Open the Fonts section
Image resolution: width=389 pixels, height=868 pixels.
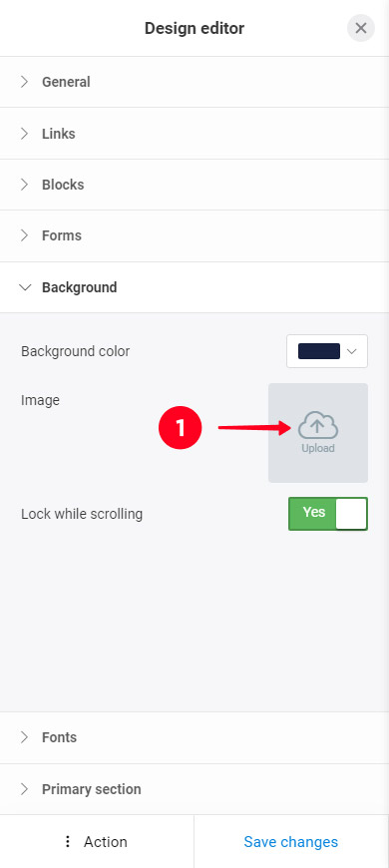click(x=194, y=737)
